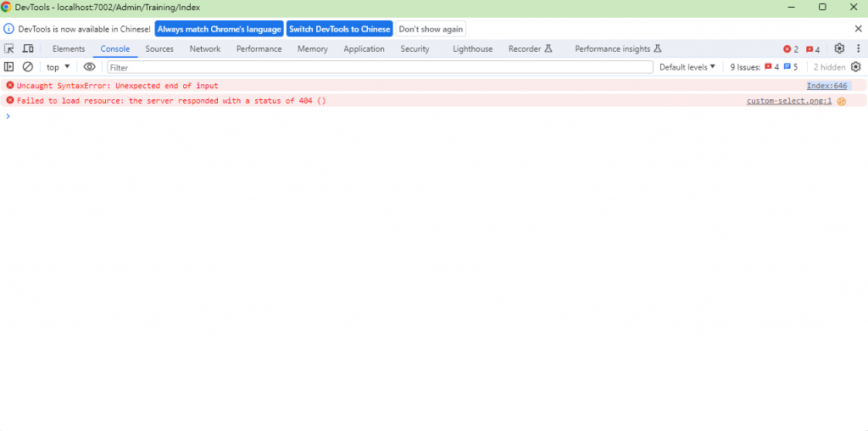
Task: Go to the Network tab
Action: tap(205, 48)
